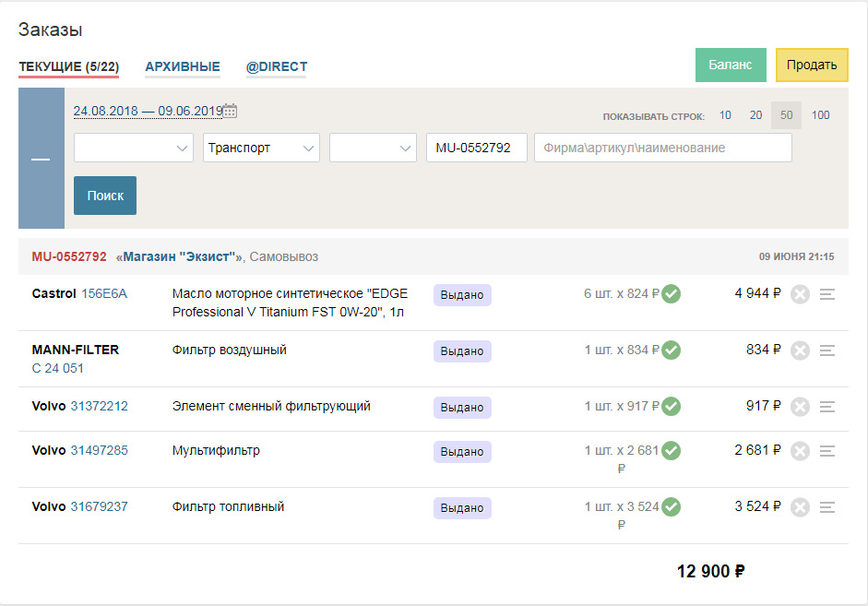868x606 pixels.
Task: Click green checkmark on Castrol oil row
Action: click(672, 294)
